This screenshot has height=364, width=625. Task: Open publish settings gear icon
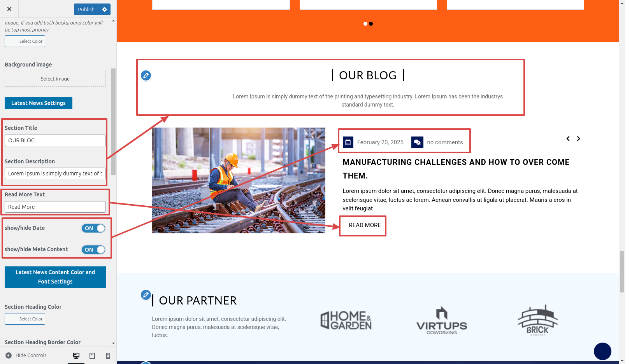(x=104, y=9)
